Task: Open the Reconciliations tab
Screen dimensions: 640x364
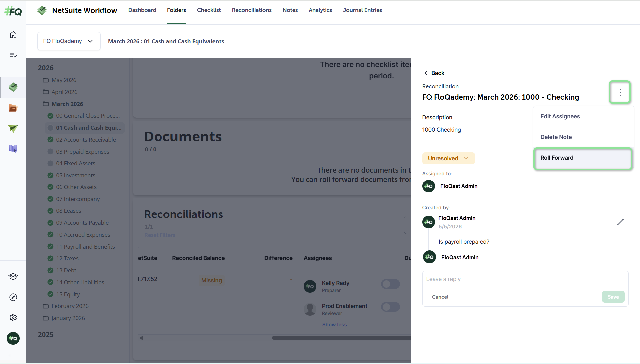Action: click(252, 10)
